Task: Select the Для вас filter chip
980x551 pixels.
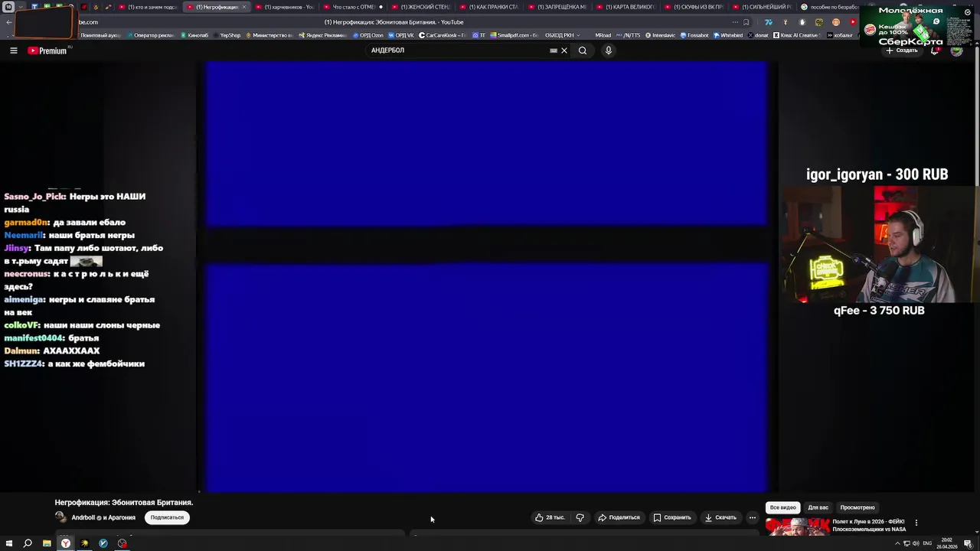Action: (818, 507)
